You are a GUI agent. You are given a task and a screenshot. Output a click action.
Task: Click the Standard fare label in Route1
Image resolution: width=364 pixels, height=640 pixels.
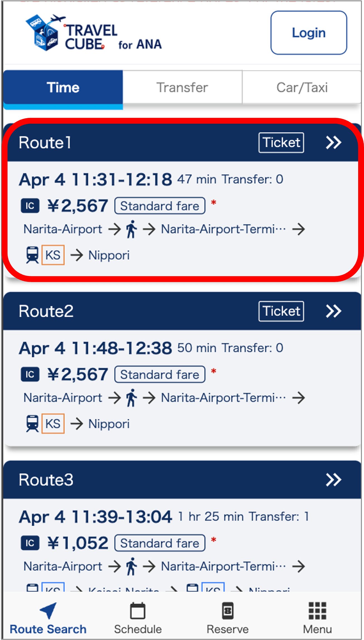click(160, 206)
